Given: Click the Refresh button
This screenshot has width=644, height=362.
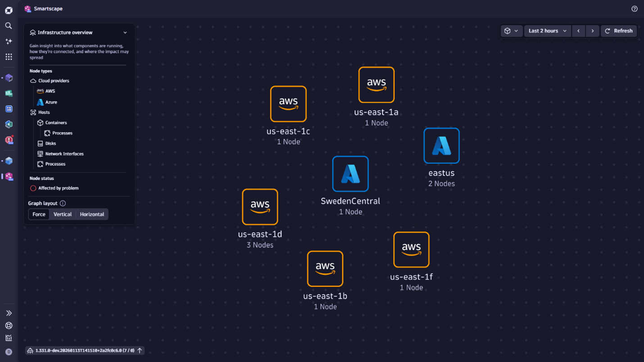Looking at the screenshot, I should (618, 31).
